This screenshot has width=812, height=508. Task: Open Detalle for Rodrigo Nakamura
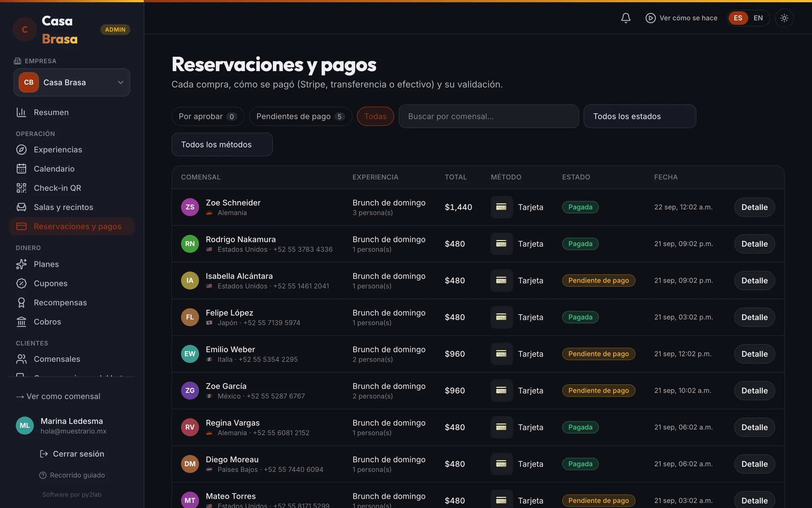(x=754, y=244)
